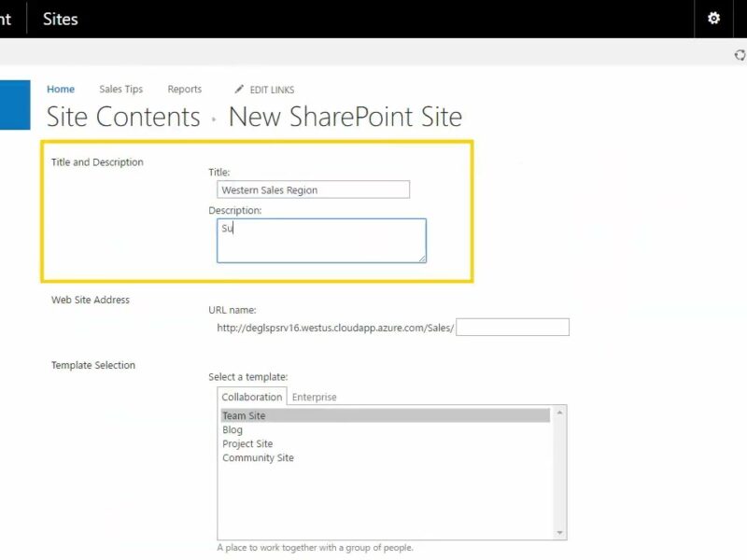747x560 pixels.
Task: Pick the Community Site template
Action: [258, 458]
